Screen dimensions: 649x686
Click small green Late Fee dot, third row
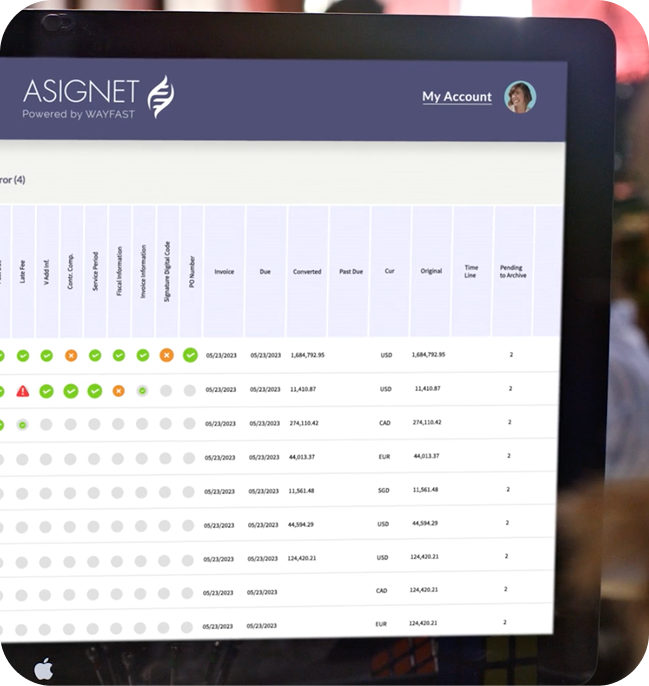(22, 425)
